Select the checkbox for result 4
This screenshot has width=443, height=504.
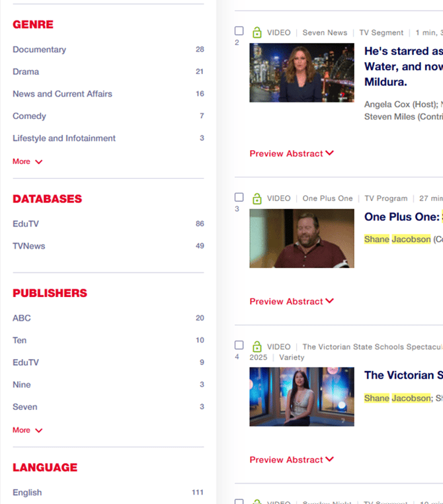point(239,345)
